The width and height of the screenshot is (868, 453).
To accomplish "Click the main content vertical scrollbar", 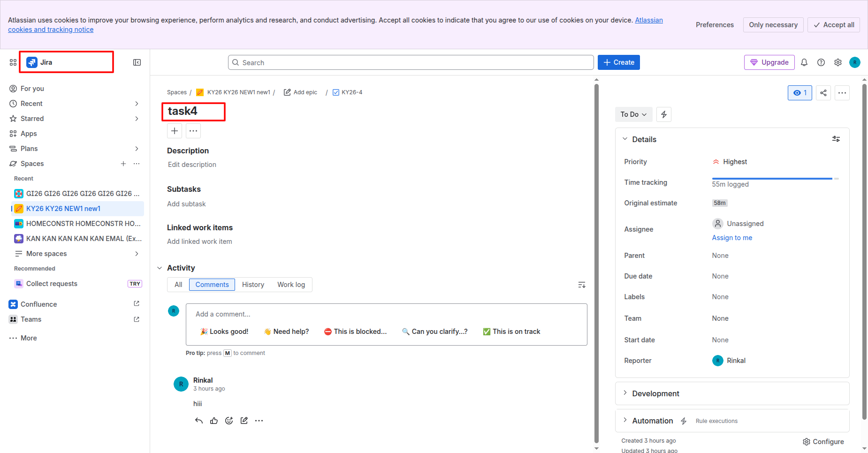I will 596,263.
